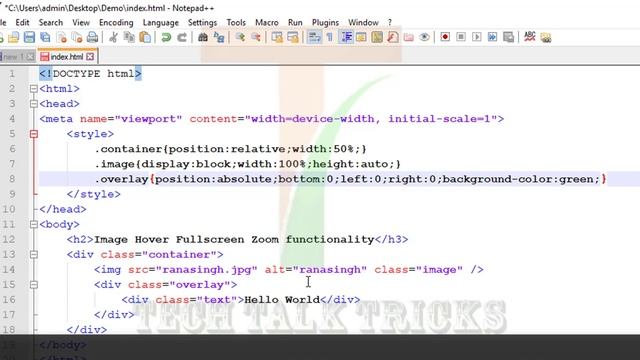The width and height of the screenshot is (640, 360).
Task: Undo the last edit with green arrow
Action: pos(166,38)
